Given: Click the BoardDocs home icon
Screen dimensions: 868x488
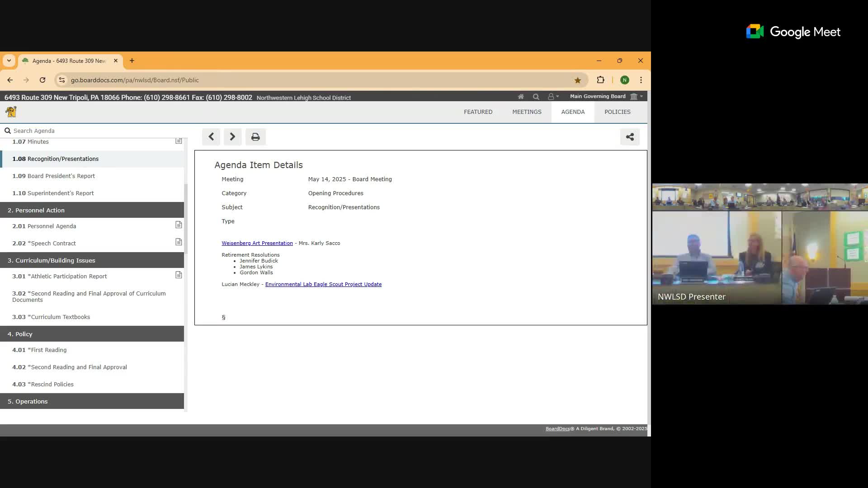Looking at the screenshot, I should pyautogui.click(x=521, y=97).
